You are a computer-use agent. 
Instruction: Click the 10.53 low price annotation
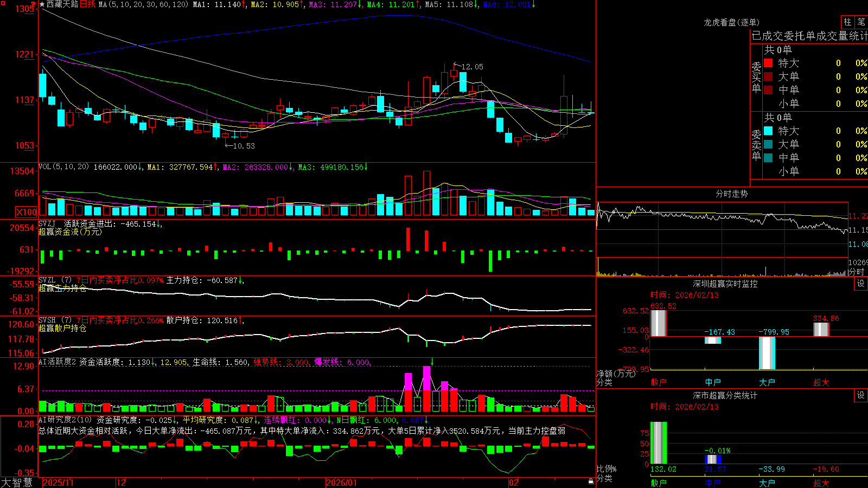[x=244, y=146]
